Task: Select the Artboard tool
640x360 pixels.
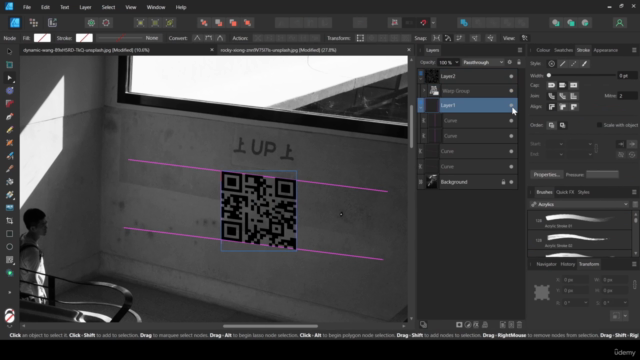Action: coord(10,64)
